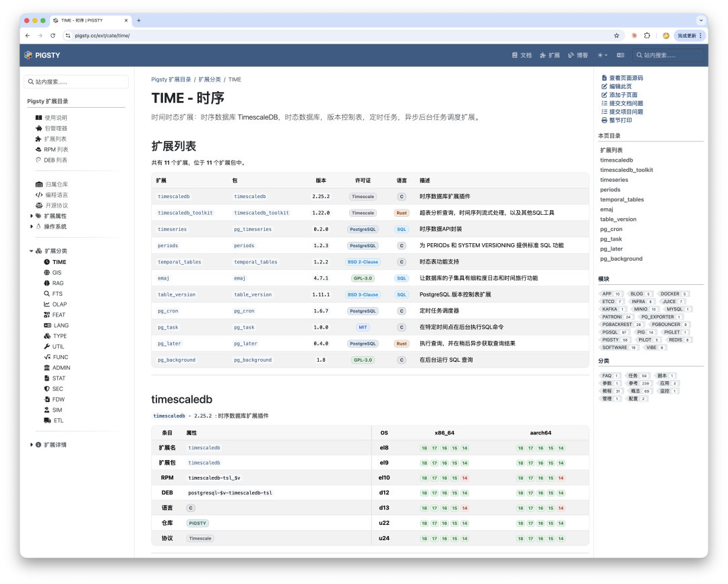Select the GIS globe category icon
Viewport: 728px width, 584px height.
click(x=47, y=273)
